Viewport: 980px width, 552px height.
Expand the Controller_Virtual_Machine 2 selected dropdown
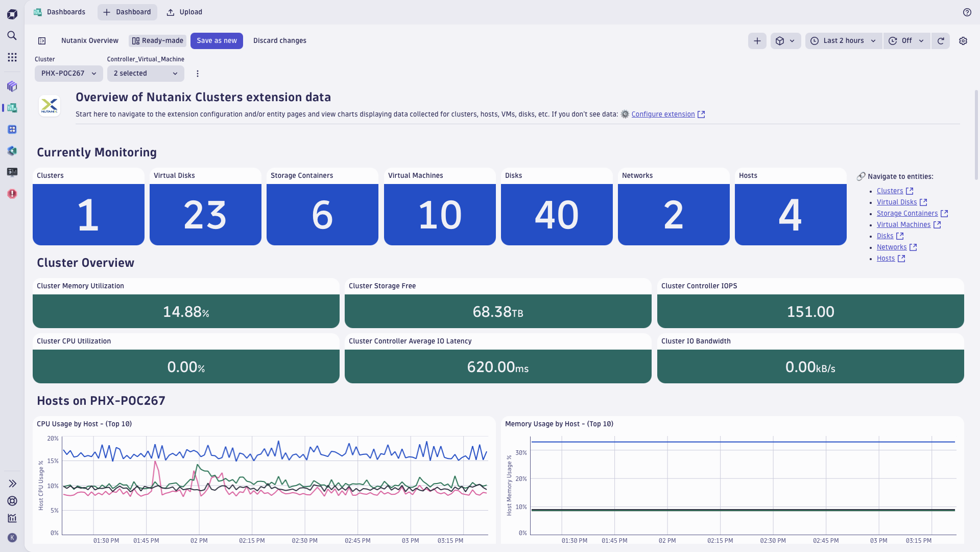[146, 74]
